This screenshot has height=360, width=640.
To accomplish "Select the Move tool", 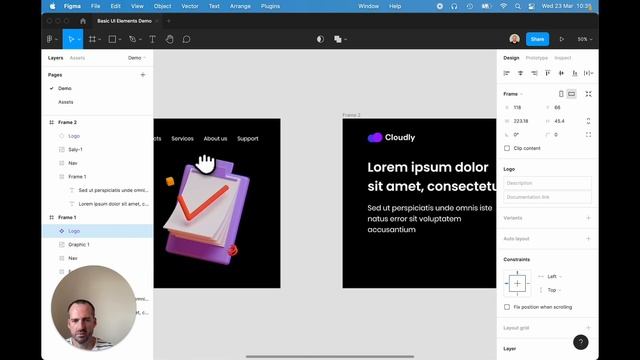I will (71, 39).
